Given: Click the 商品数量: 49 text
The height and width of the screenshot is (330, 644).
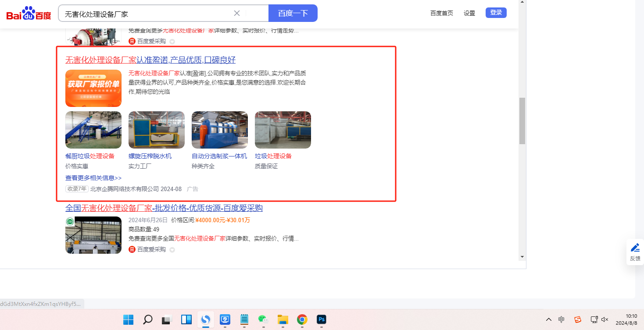Looking at the screenshot, I should pos(144,229).
